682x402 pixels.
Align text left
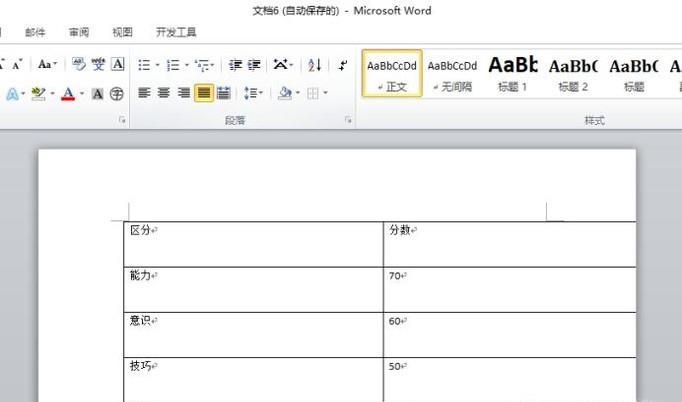(144, 93)
